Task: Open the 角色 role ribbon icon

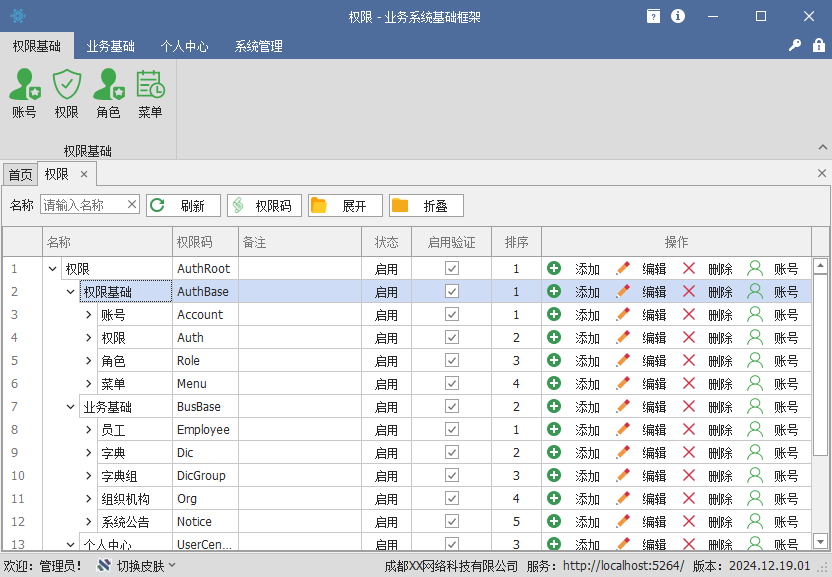Action: pos(108,94)
